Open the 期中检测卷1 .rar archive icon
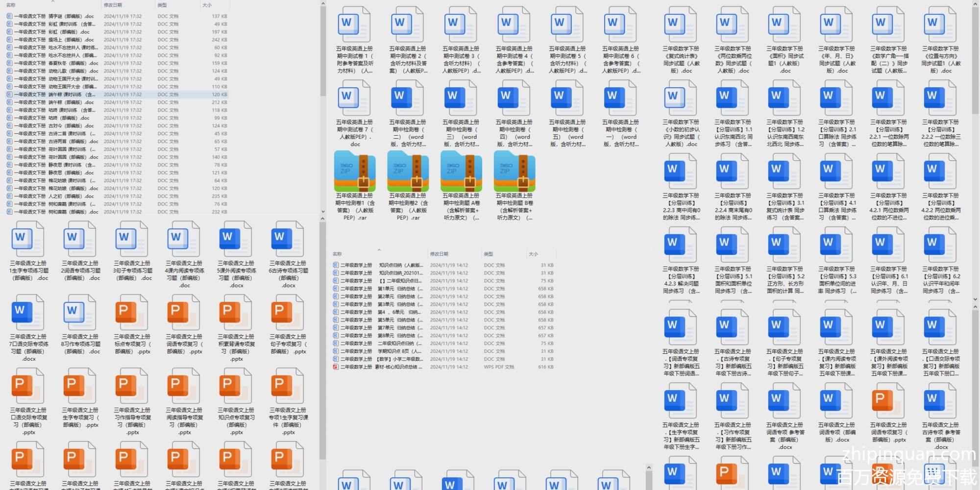 354,171
